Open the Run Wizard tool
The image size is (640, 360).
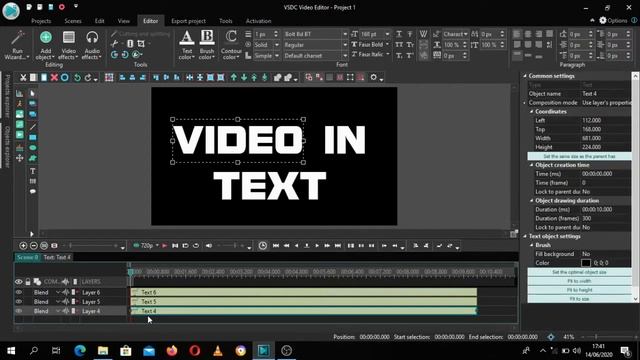point(17,45)
